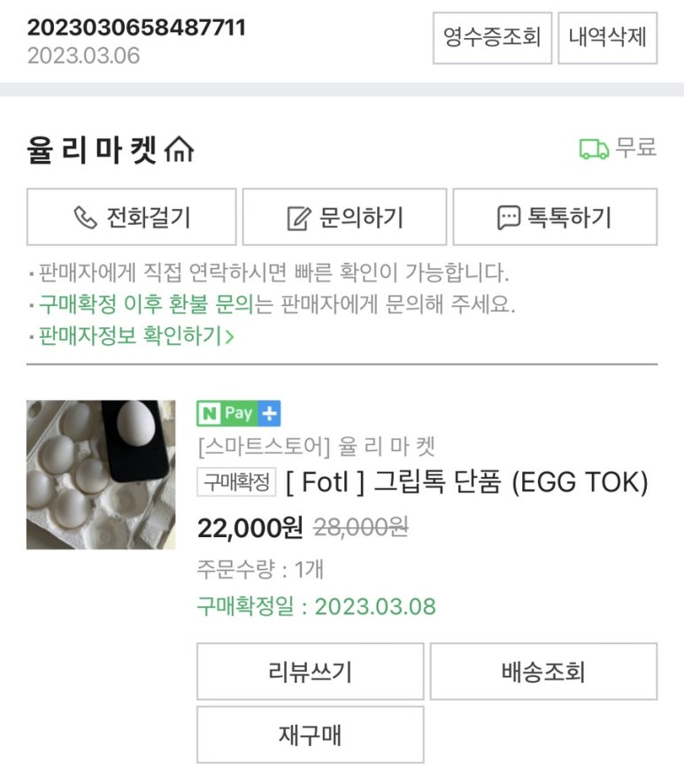Open the EGG TOK product title
684x784 pixels.
(467, 482)
